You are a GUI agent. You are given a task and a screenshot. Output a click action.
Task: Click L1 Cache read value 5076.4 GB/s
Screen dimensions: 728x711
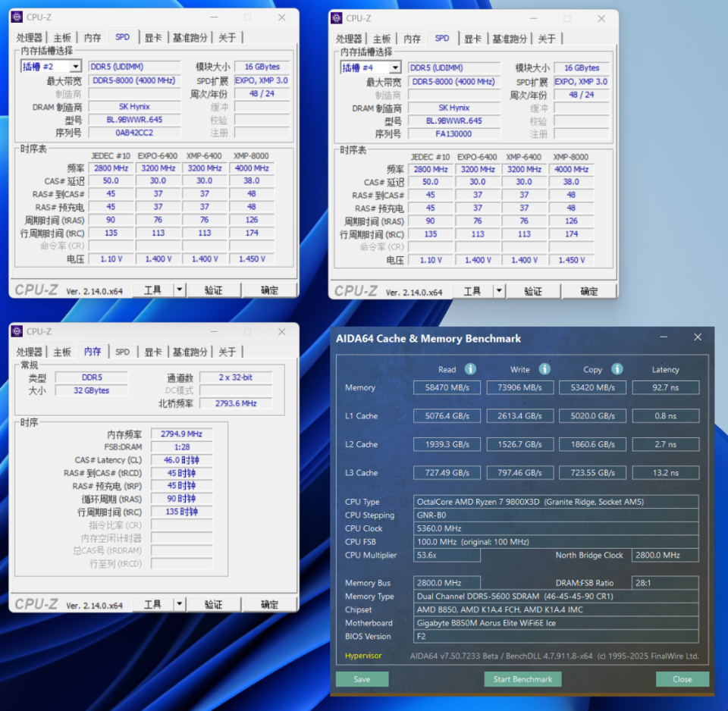[447, 416]
